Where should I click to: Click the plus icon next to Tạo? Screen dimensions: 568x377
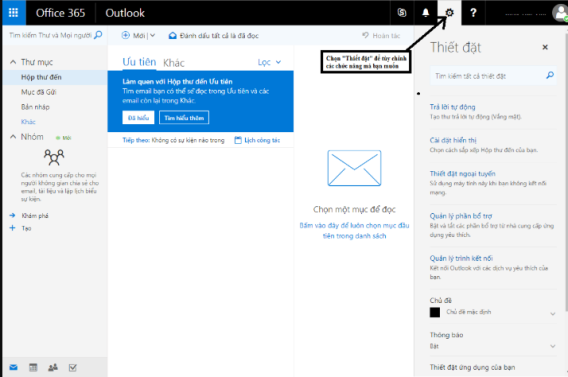coord(12,228)
